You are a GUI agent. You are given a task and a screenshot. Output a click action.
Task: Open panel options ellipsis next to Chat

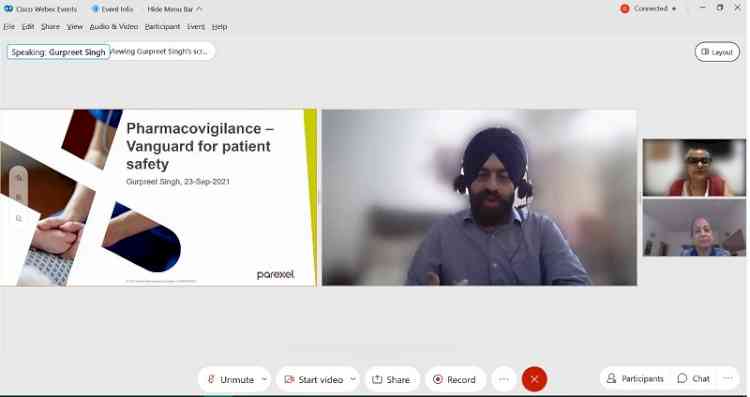(728, 378)
